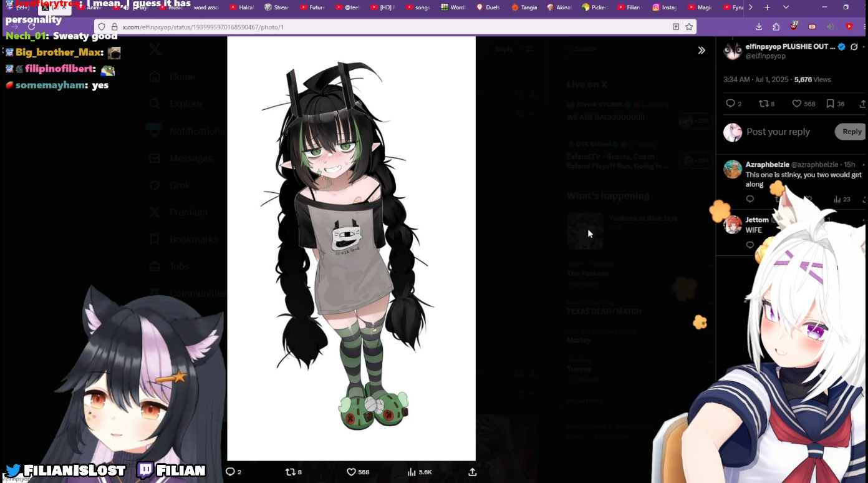868x483 pixels.
Task: Open view analytics 5.6K below the photo
Action: [x=420, y=472]
